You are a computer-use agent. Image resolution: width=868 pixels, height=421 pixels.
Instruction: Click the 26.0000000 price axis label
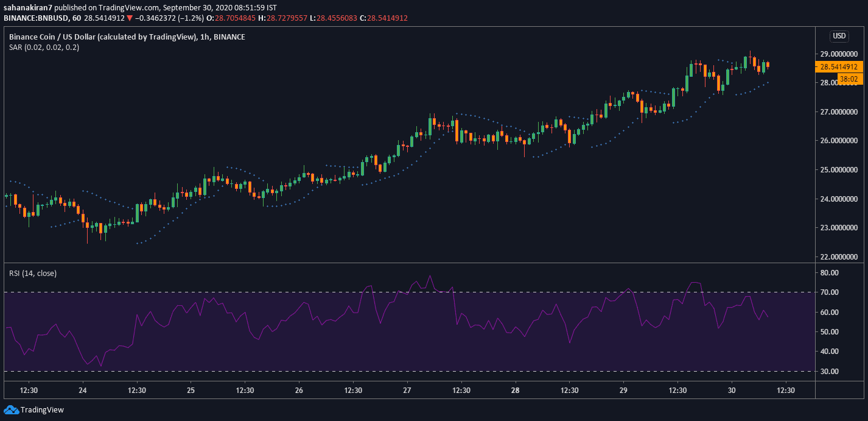839,141
